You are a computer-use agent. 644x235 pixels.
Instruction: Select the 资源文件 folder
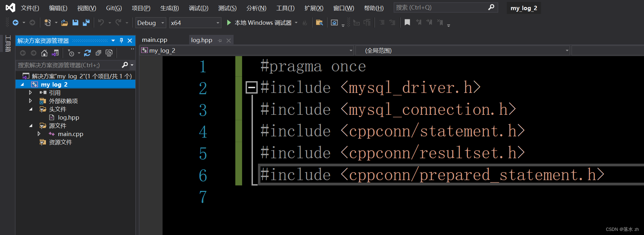[60, 142]
